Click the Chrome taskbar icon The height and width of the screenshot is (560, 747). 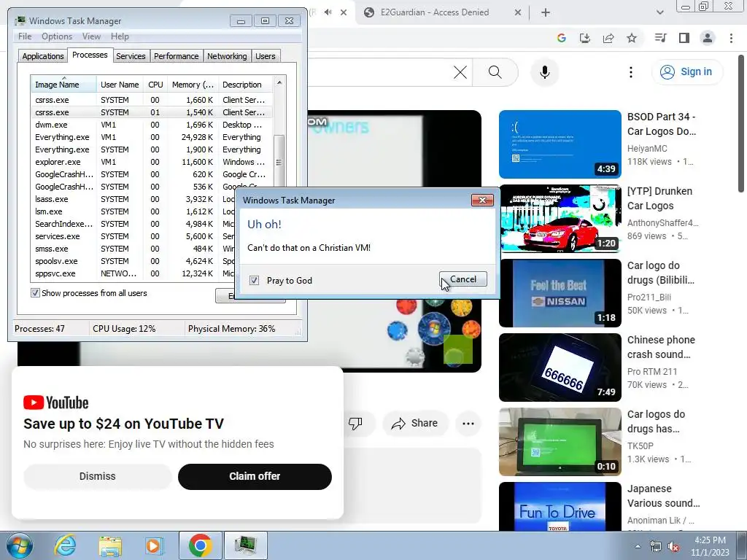200,545
